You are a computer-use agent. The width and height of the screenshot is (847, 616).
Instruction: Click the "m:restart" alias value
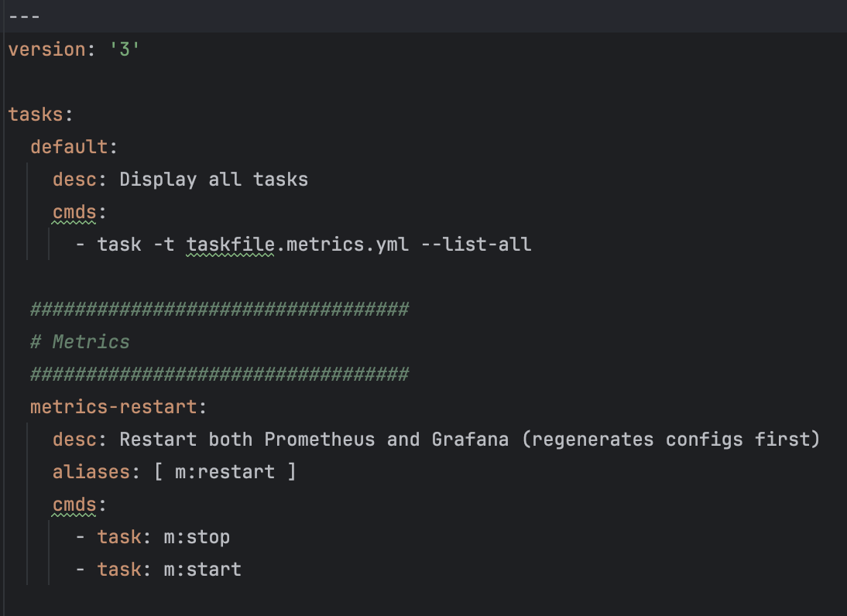pos(225,472)
